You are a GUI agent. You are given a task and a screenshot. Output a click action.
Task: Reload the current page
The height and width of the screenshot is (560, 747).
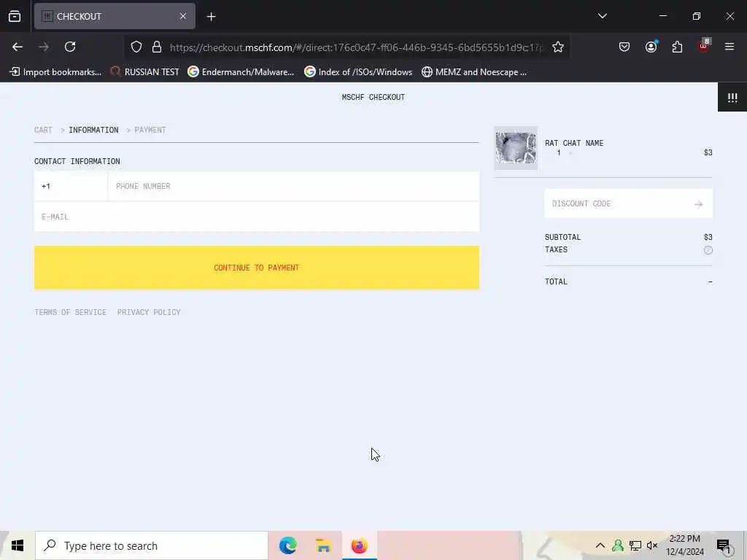click(x=70, y=47)
